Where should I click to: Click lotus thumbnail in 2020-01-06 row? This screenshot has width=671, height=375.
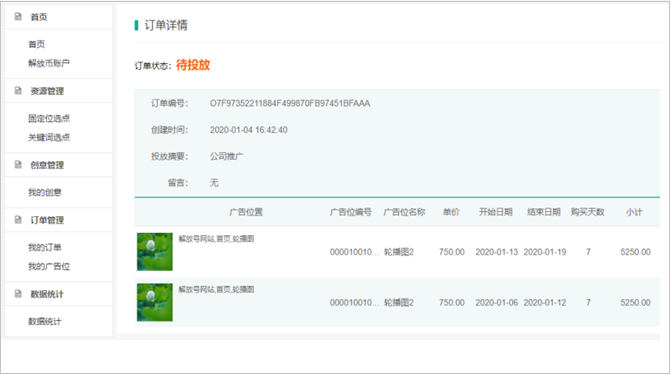pos(155,302)
